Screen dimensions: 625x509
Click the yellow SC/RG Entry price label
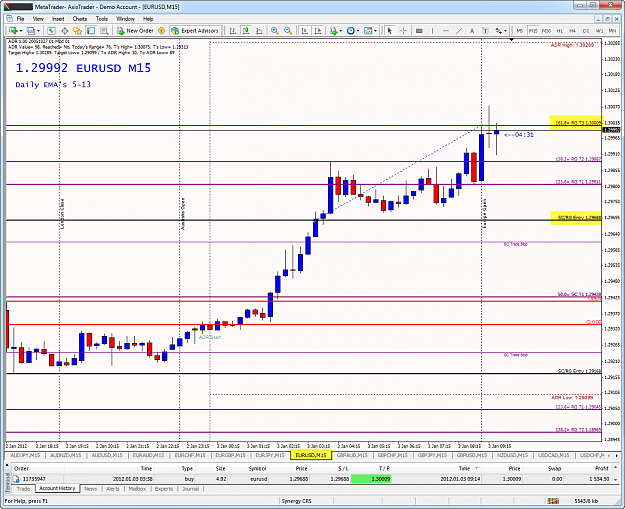576,218
